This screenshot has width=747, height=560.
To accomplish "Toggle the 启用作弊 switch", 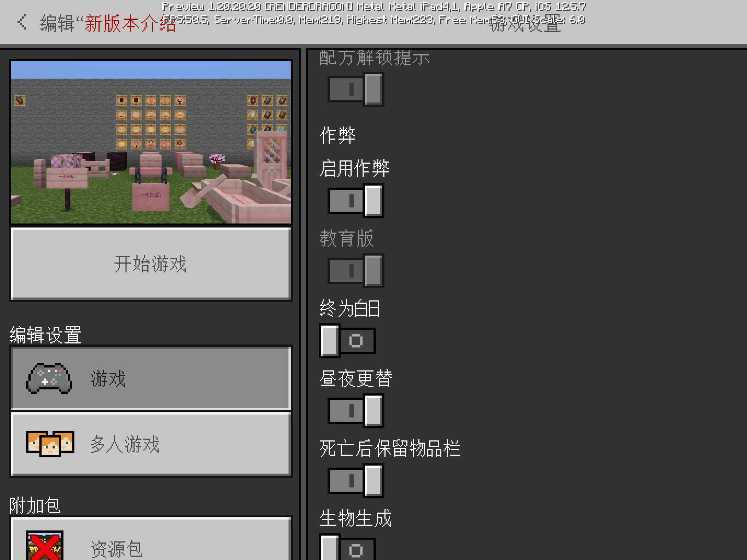I will point(356,201).
